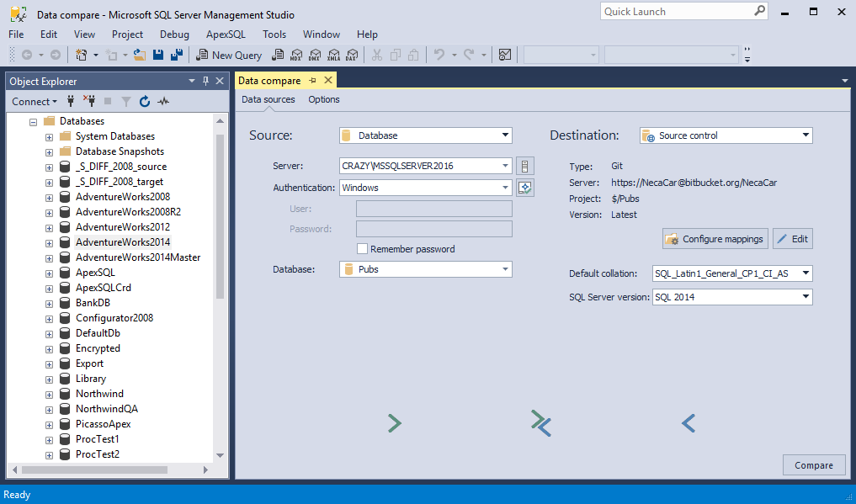Close the Data compare tab
Screen dimensions: 856x504
point(328,80)
